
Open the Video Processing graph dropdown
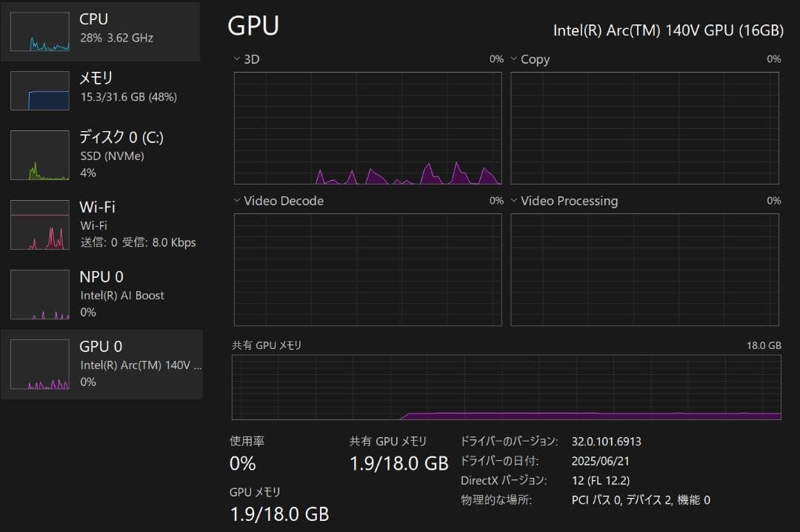coord(514,201)
